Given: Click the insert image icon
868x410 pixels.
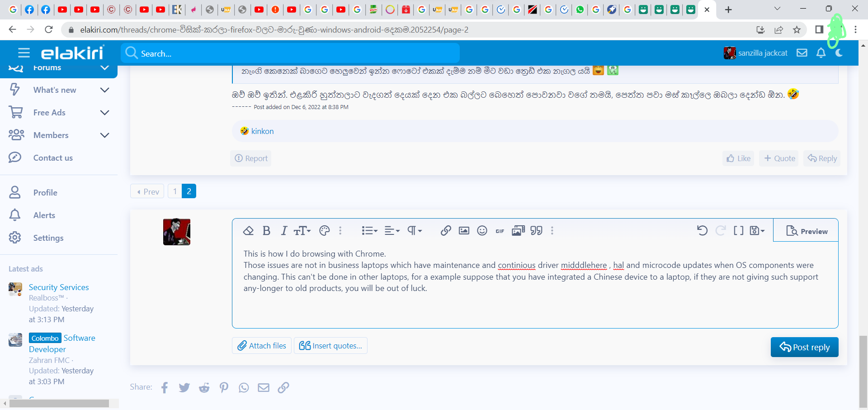Looking at the screenshot, I should tap(464, 231).
